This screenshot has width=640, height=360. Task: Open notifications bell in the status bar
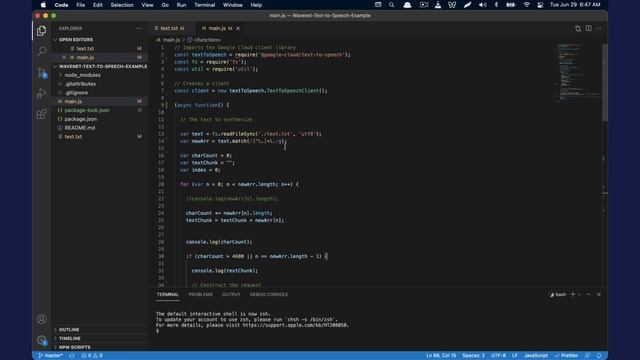(x=599, y=356)
